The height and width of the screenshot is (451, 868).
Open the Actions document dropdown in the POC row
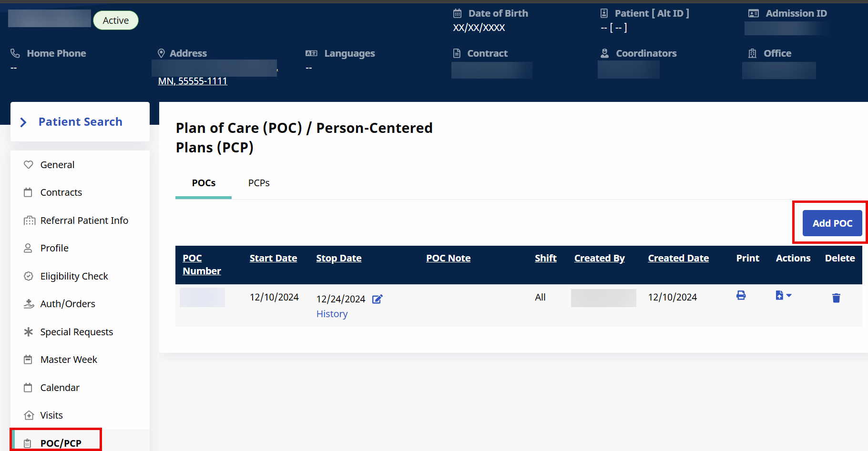coord(783,296)
